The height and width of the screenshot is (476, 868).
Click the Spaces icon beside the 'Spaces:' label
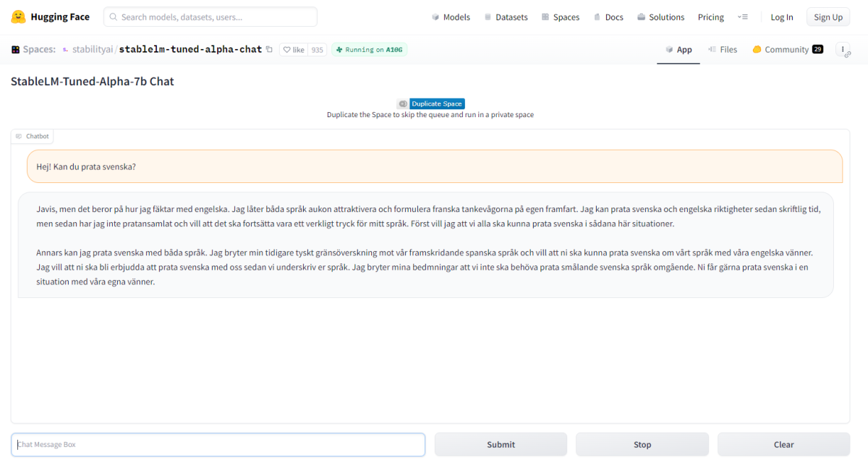[16, 50]
